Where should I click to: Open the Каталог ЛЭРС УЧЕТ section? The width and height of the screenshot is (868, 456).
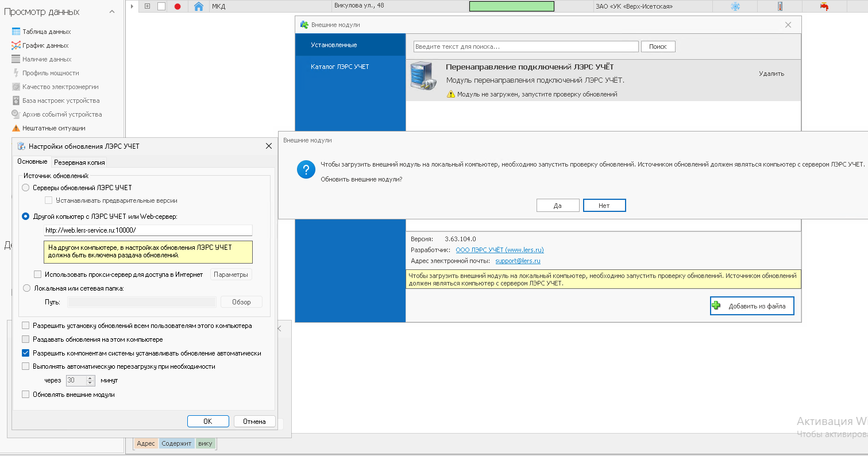pyautogui.click(x=340, y=67)
